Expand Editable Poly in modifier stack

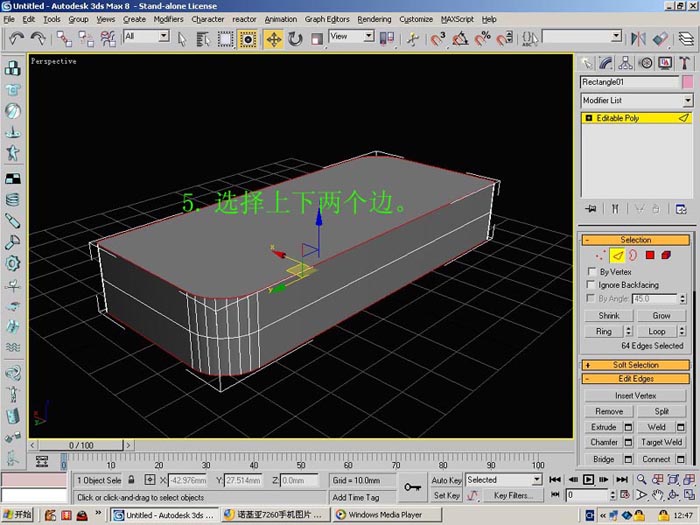(x=588, y=118)
